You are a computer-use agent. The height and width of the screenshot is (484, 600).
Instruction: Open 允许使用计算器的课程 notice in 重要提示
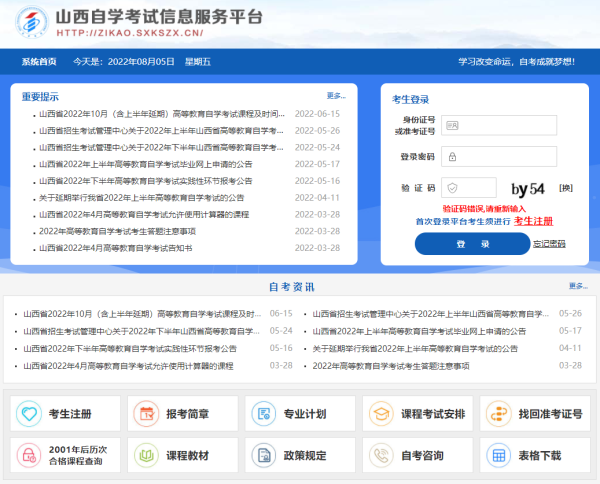(144, 215)
